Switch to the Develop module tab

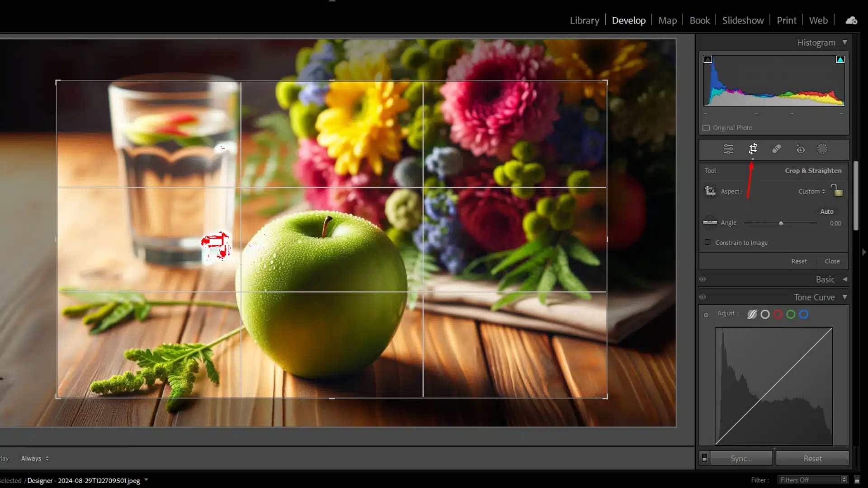coord(629,20)
